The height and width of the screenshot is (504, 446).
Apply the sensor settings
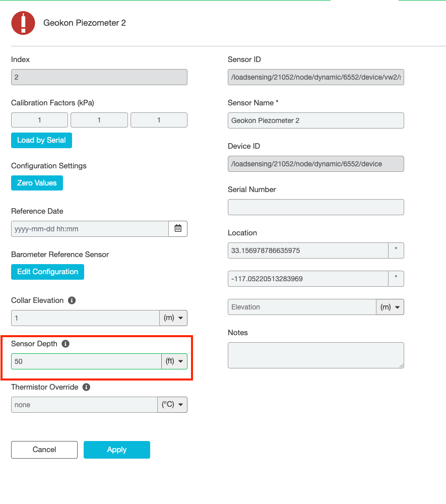[117, 450]
